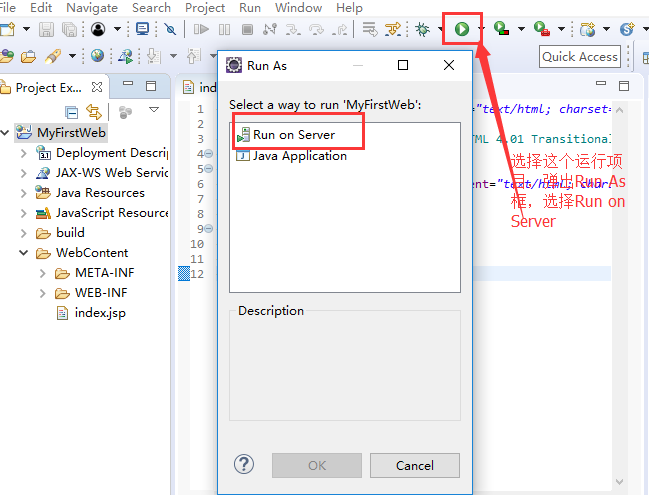This screenshot has height=495, width=649.
Task: Click the Save All toolbar icon
Action: coord(69,29)
